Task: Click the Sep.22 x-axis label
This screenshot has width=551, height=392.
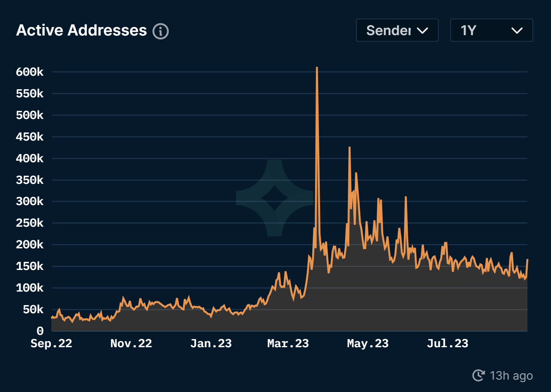Action: coord(51,343)
